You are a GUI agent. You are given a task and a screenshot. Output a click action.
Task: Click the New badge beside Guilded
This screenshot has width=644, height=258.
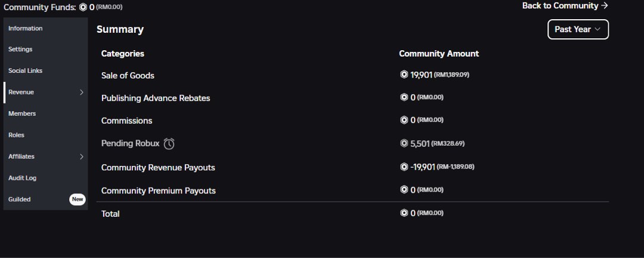tap(77, 199)
